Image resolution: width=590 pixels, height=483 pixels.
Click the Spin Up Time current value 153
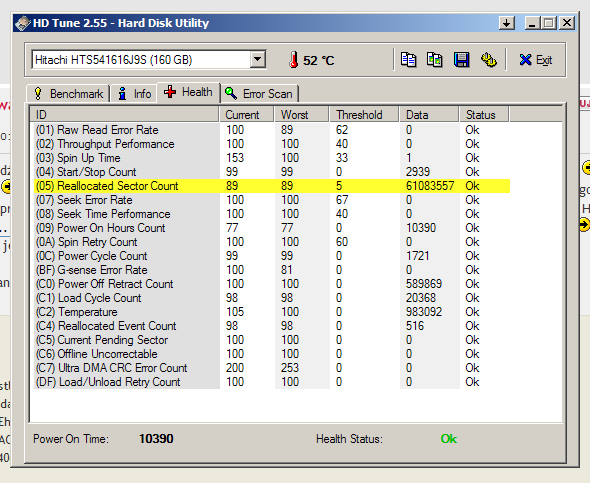coord(235,158)
